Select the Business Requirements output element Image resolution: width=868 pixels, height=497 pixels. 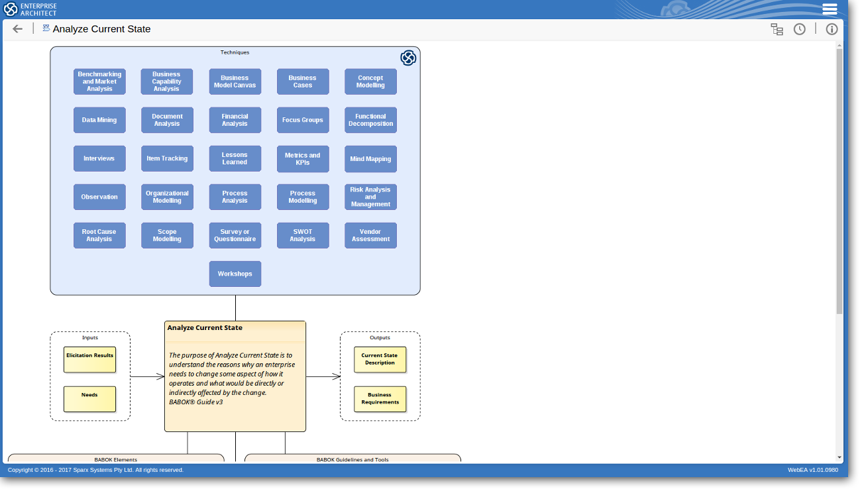tap(380, 399)
